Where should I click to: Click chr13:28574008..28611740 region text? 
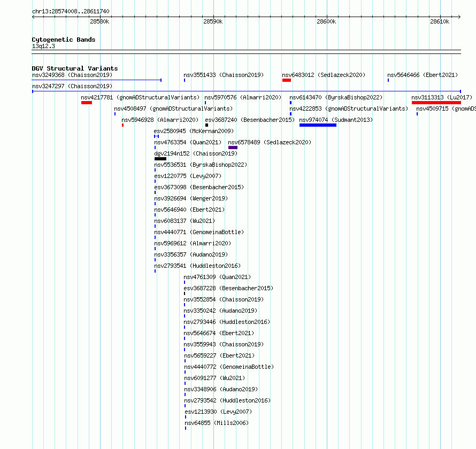pos(71,11)
